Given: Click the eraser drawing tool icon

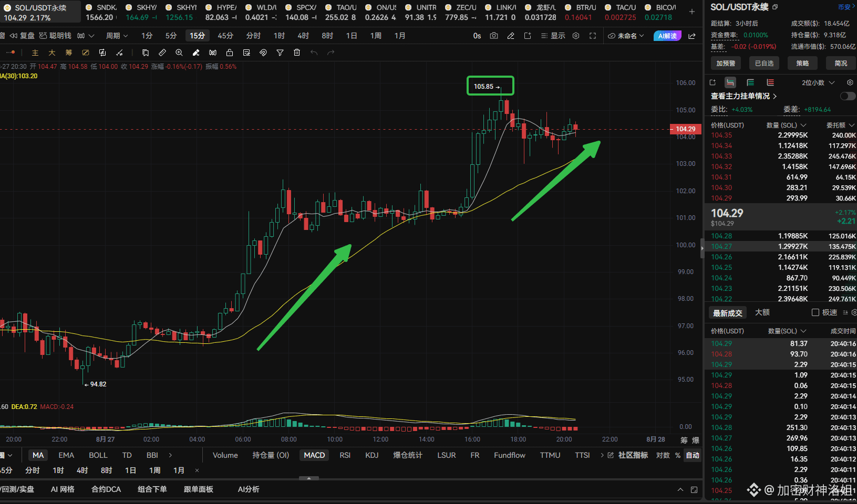Looking at the screenshot, I should coord(196,52).
